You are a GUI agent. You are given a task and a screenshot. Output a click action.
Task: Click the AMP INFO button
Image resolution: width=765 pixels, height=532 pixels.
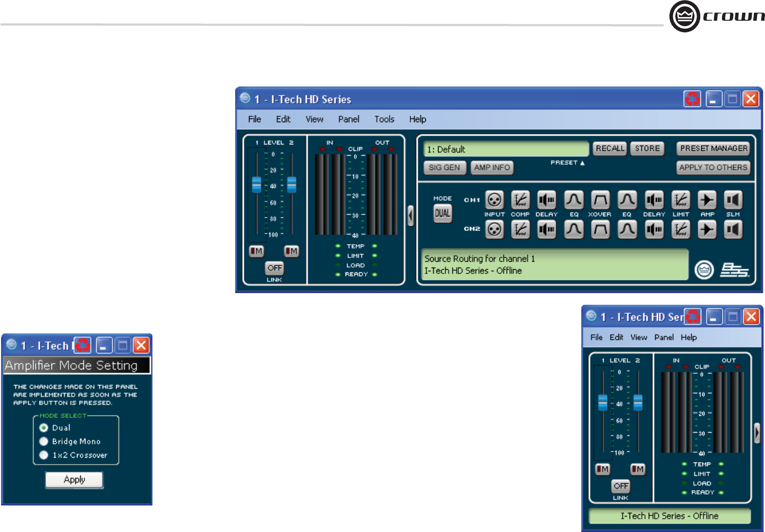click(x=492, y=168)
